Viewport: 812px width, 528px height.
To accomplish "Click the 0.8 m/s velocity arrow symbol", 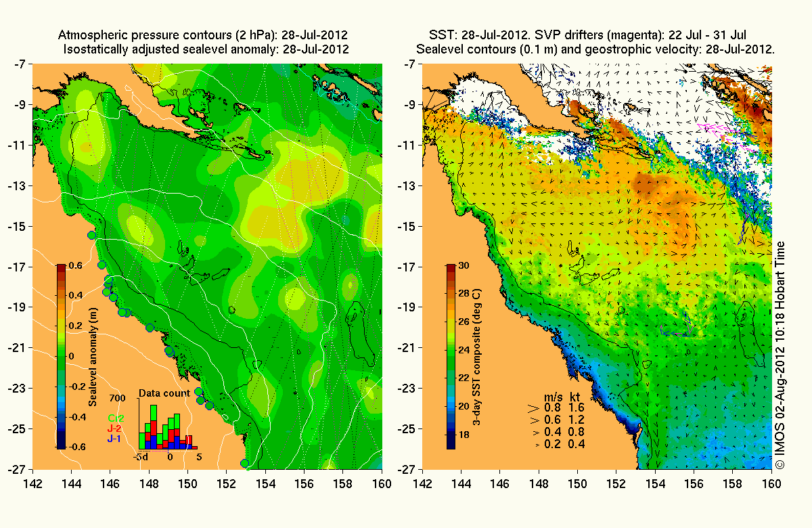I will 533,408.
